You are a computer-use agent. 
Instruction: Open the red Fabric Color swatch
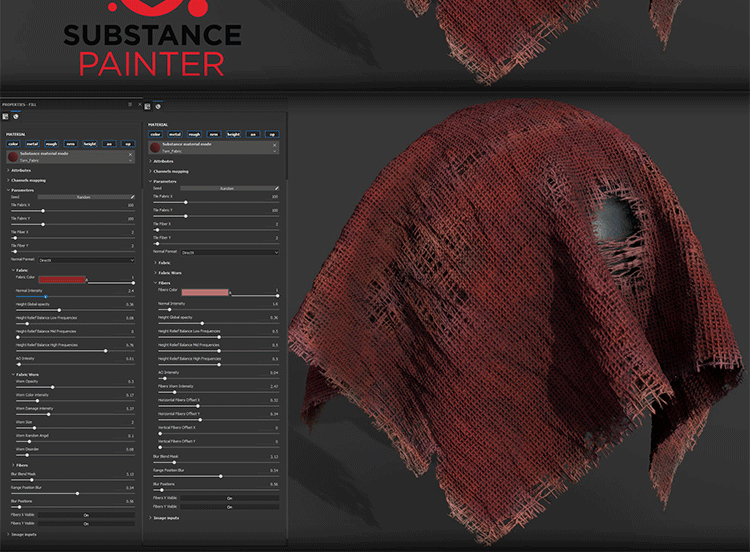click(x=62, y=279)
